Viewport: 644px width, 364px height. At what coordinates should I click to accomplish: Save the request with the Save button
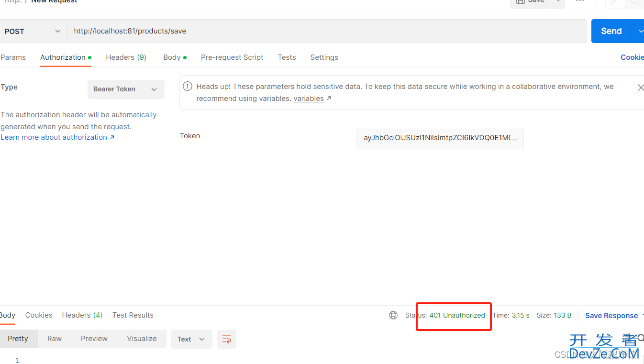tap(530, 1)
